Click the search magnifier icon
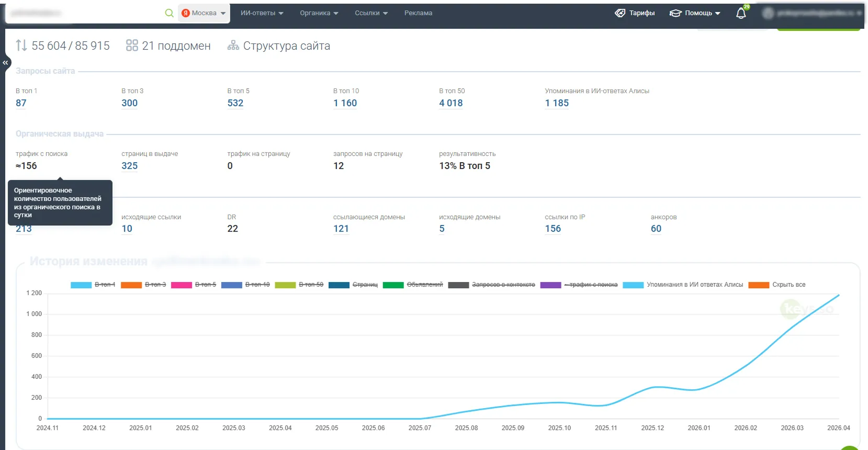This screenshot has width=868, height=450. tap(169, 13)
